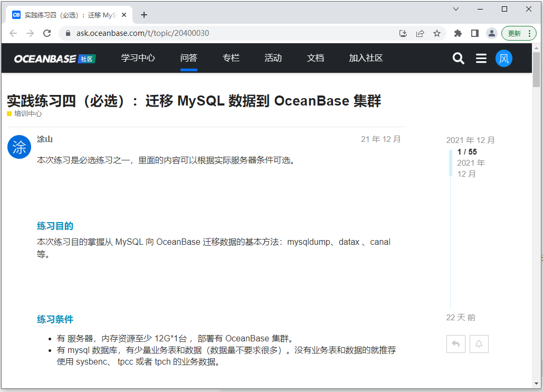The height and width of the screenshot is (392, 543).
Task: Click the OceanBase 社区 logo
Action: pos(55,59)
